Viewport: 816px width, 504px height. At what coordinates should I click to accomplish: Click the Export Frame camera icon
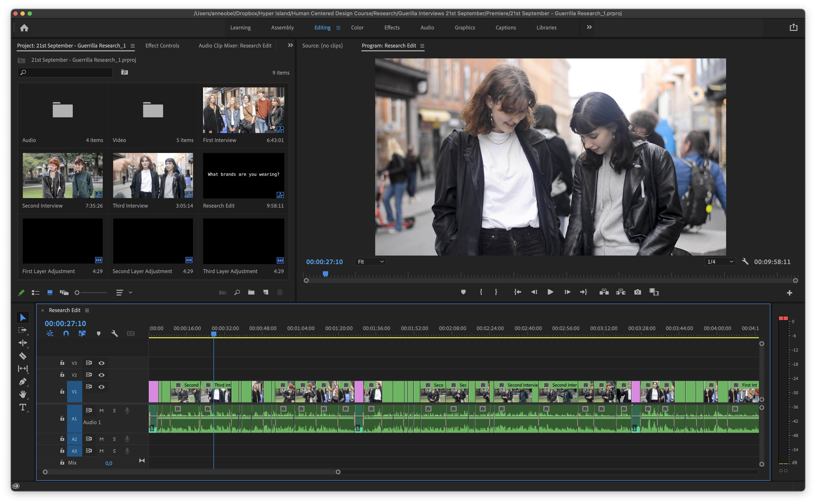point(637,292)
